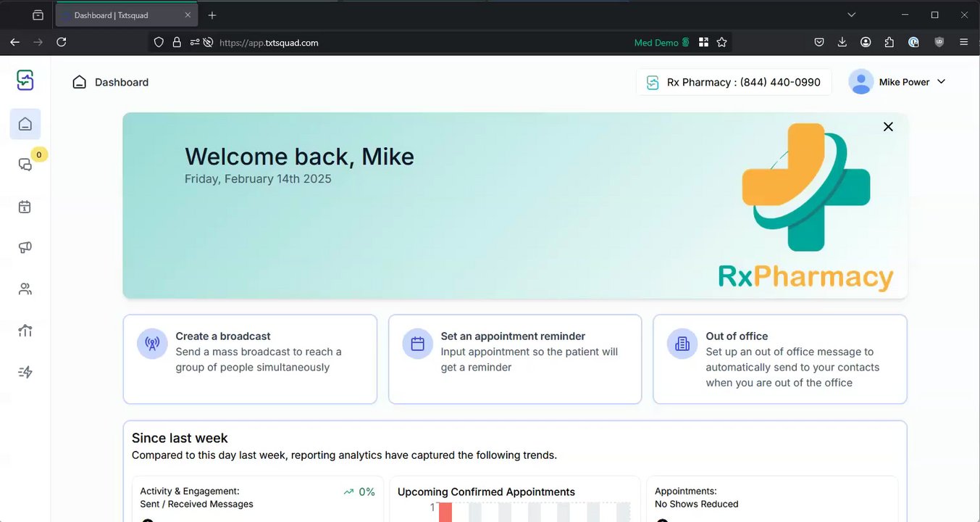
Task: Open the uBlock shield extension icon
Action: [x=939, y=42]
